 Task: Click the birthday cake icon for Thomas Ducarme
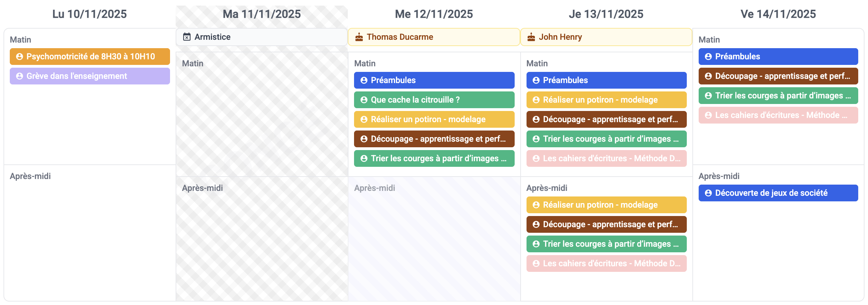[x=359, y=37]
